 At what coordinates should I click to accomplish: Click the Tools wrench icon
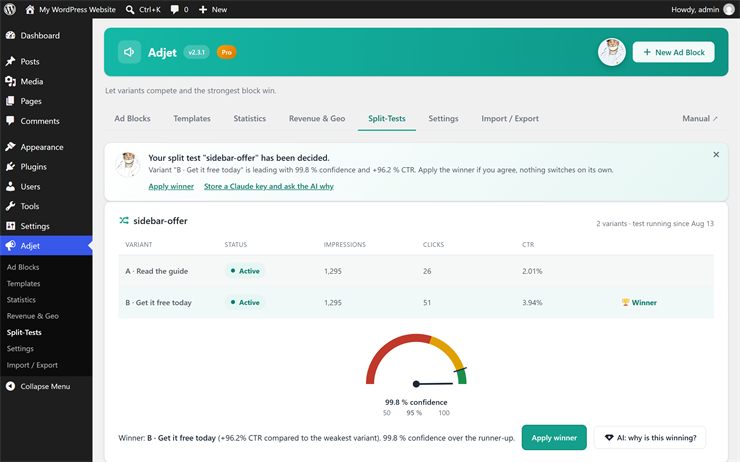click(x=10, y=206)
